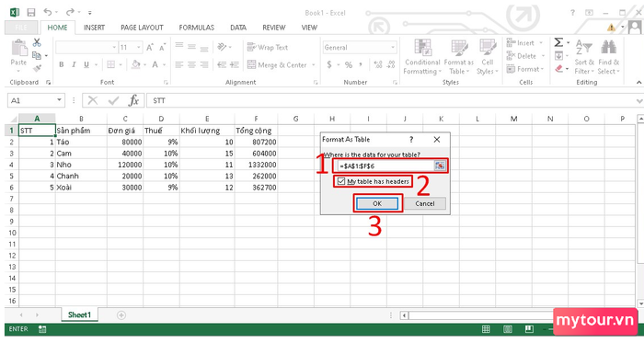The width and height of the screenshot is (644, 343).
Task: Open Conditional Formatting menu
Action: click(422, 57)
